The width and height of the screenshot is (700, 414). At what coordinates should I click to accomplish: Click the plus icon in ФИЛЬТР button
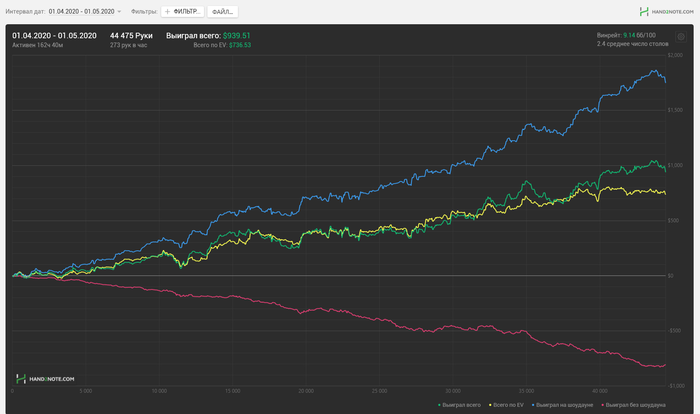click(x=167, y=12)
